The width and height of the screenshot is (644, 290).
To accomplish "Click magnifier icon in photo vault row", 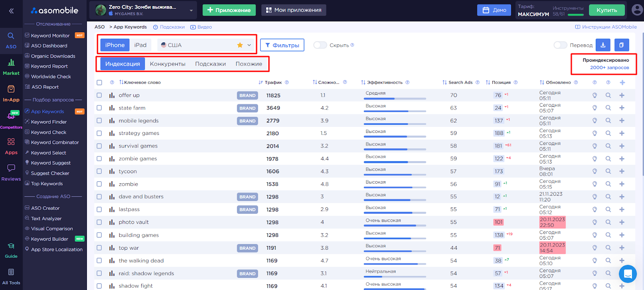I will (608, 222).
